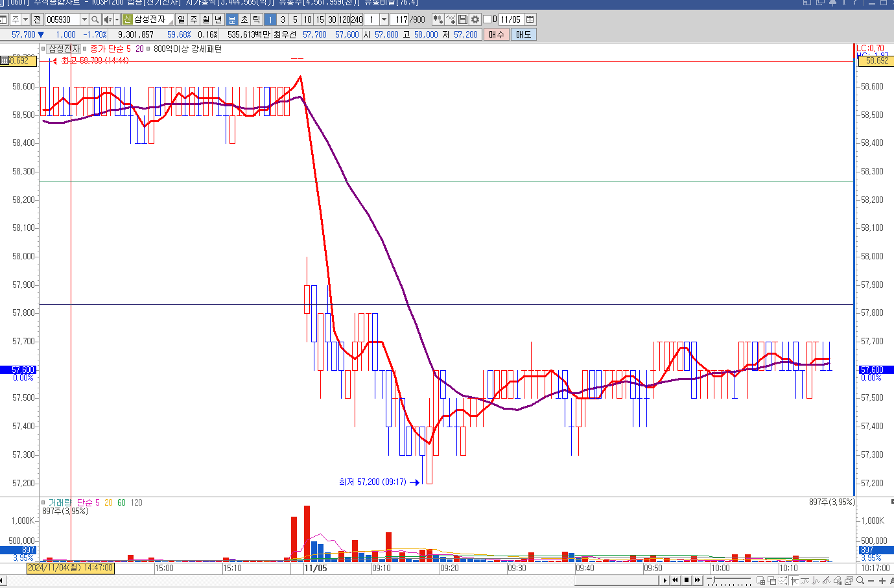Click the copy-window icon in title bar
The width and height of the screenshot is (894, 588).
[x=820, y=3]
